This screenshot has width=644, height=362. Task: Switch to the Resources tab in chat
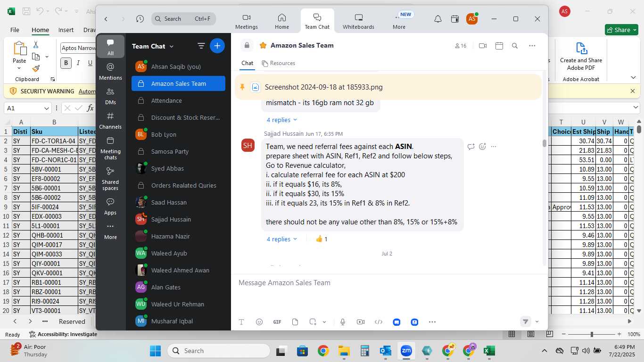point(279,63)
